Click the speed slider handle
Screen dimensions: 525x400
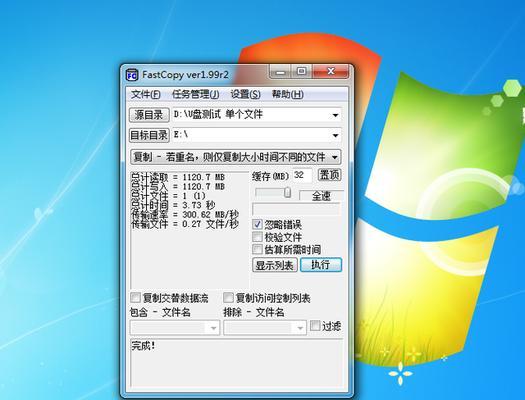click(x=287, y=192)
